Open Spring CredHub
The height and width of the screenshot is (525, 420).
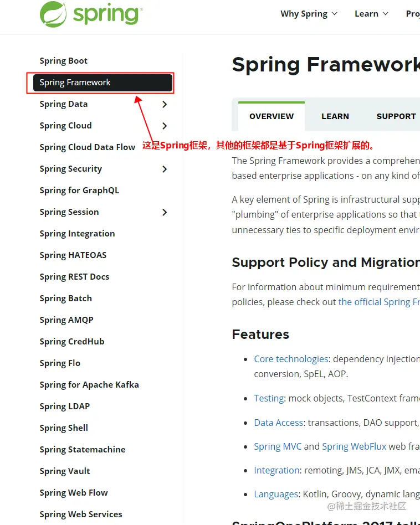click(x=72, y=342)
